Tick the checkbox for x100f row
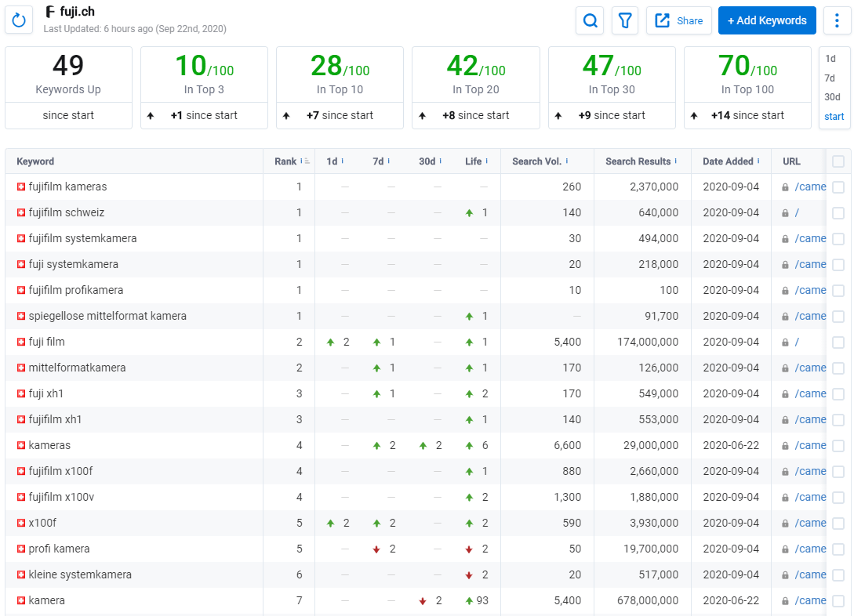This screenshot has height=616, width=854. coord(838,523)
